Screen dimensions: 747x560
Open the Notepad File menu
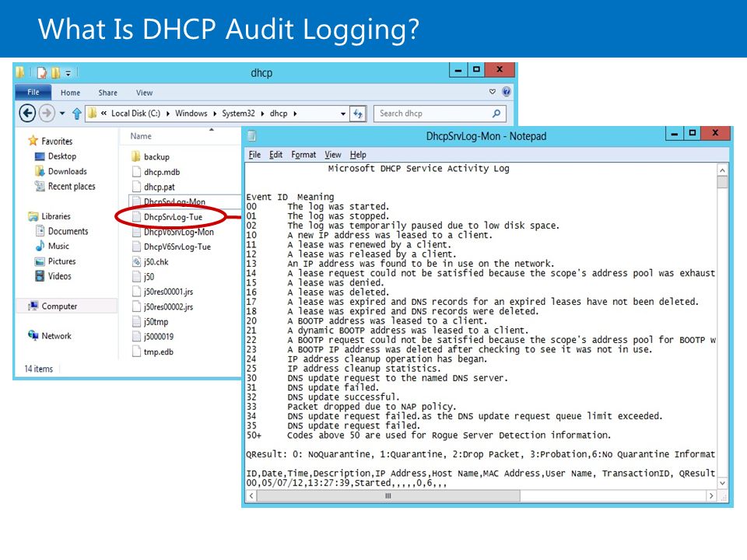[x=254, y=155]
